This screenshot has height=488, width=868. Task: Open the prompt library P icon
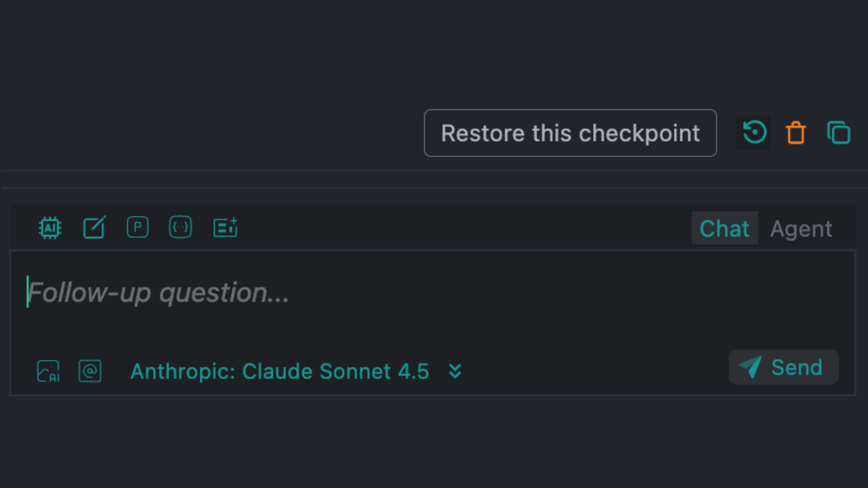coord(137,227)
